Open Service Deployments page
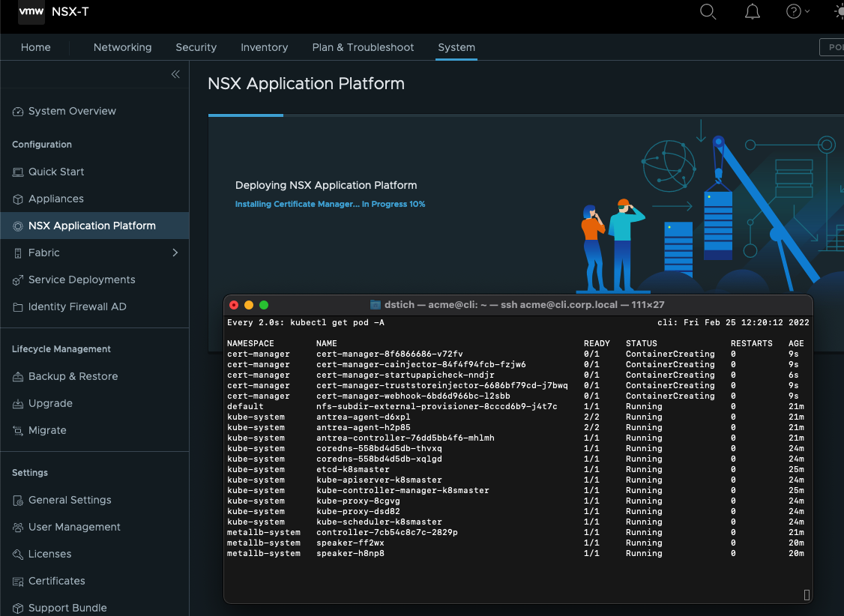Viewport: 844px width, 616px height. [82, 280]
